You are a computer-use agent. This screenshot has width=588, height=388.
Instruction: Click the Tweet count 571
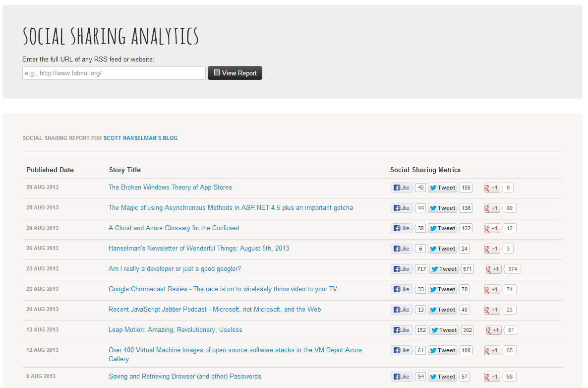(x=467, y=269)
